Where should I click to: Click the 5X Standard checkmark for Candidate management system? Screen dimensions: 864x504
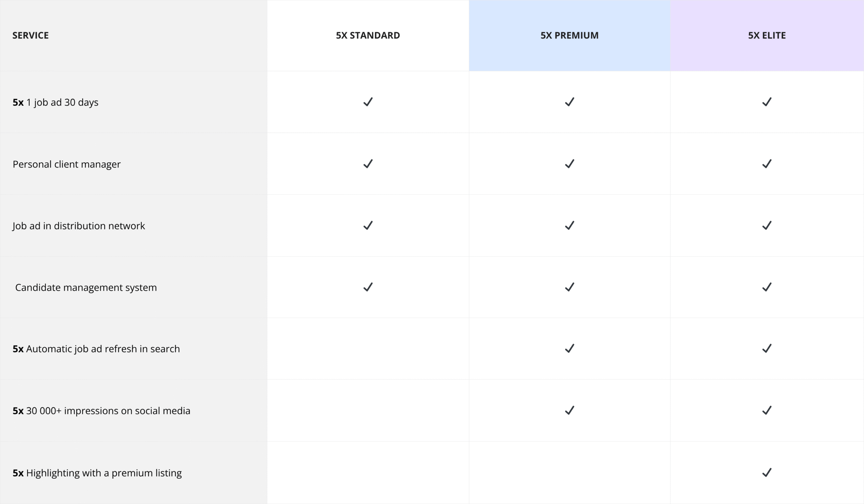point(368,287)
